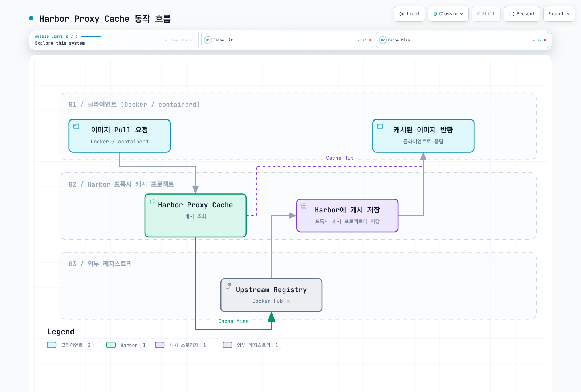The width and height of the screenshot is (581, 392).
Task: Click the 01 badge of Cache Hit
Action: (x=208, y=40)
